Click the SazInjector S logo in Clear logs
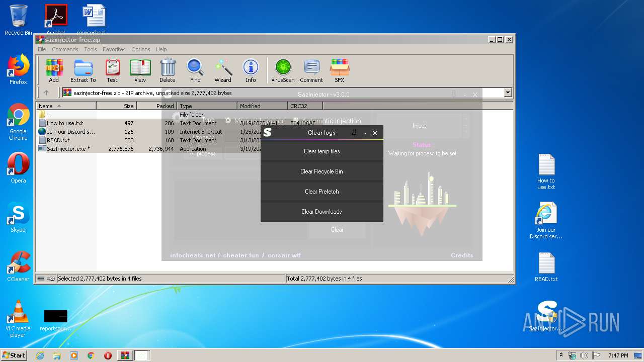This screenshot has height=362, width=644. 268,133
